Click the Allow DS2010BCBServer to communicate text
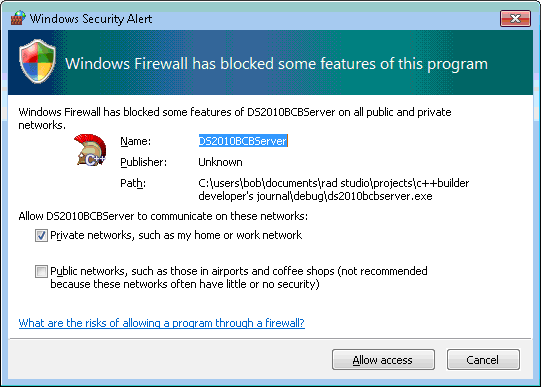 163,216
